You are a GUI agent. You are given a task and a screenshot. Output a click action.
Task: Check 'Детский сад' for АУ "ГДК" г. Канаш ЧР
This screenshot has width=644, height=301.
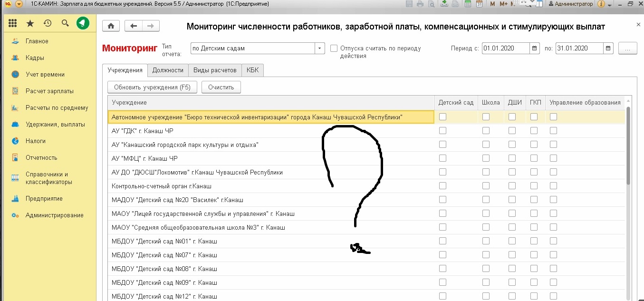442,131
